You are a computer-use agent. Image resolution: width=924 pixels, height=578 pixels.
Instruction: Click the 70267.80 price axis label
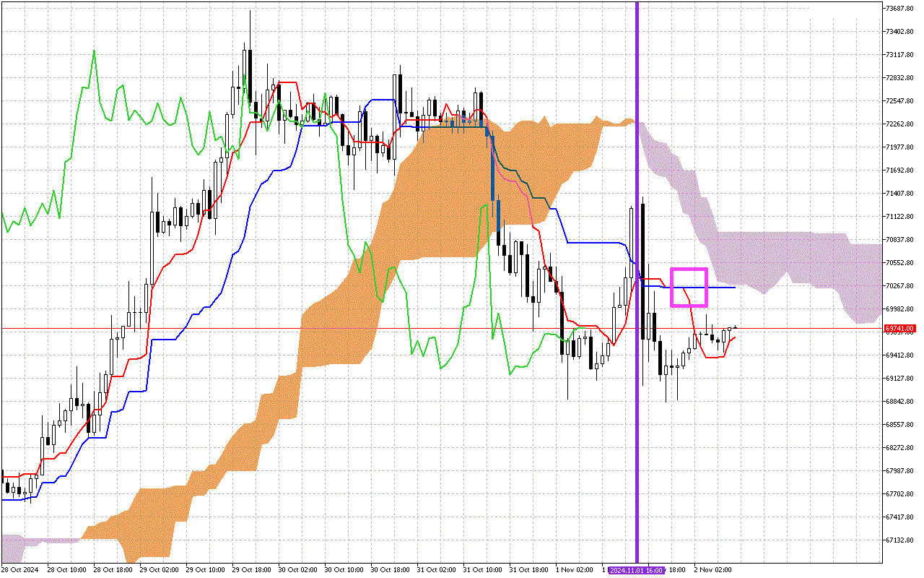(x=899, y=286)
